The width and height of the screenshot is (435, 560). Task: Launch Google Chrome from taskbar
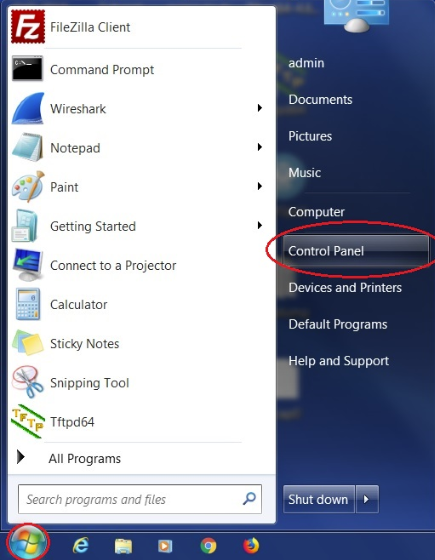click(208, 546)
